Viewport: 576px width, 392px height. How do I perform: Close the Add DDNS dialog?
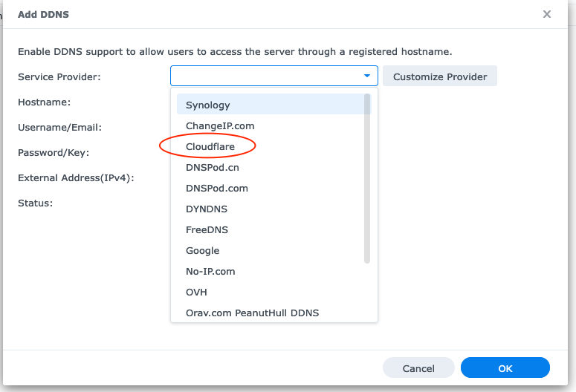(547, 14)
